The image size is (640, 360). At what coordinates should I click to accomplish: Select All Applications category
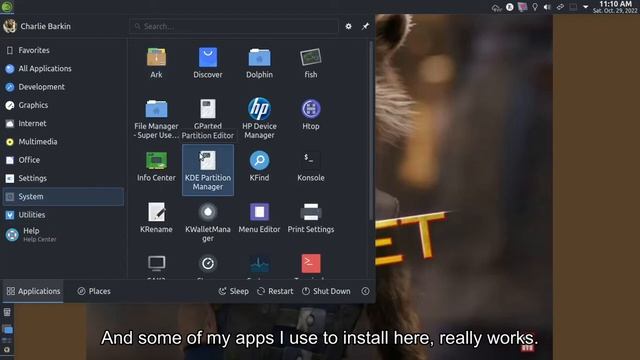(x=63, y=69)
